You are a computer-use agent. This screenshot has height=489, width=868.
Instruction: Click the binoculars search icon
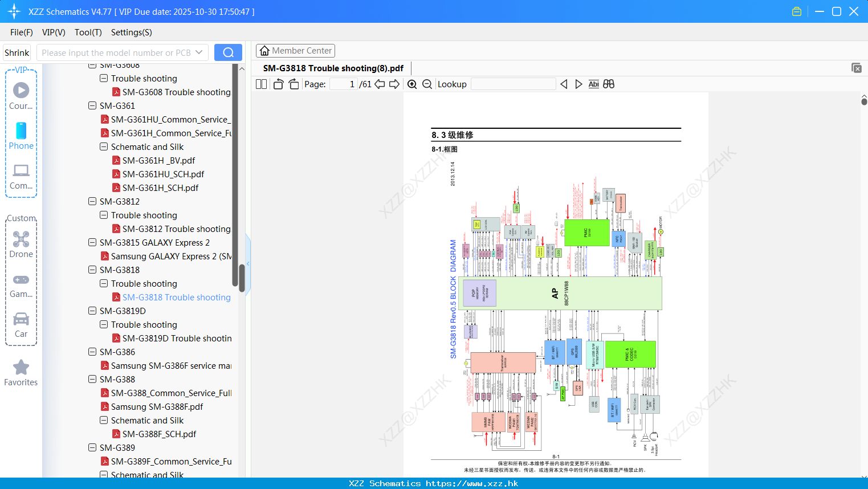click(x=609, y=84)
